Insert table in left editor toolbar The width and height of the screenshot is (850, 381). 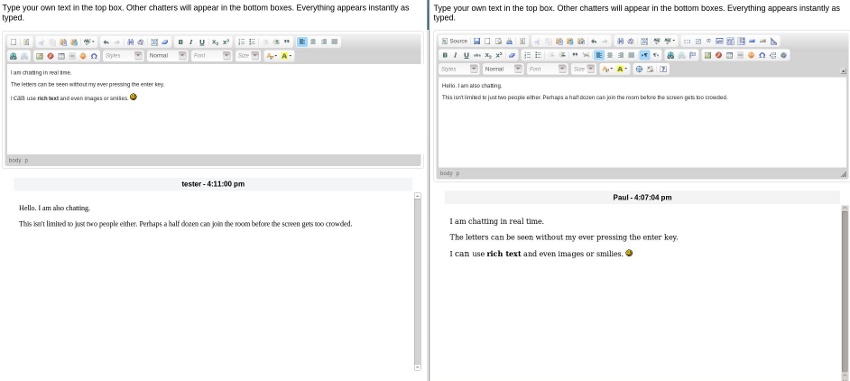coord(61,56)
